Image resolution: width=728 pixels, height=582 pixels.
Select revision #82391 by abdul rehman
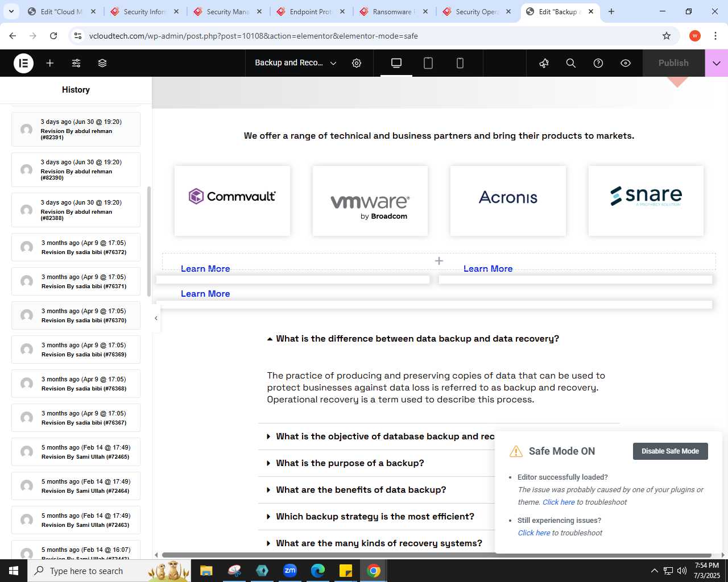[76, 129]
